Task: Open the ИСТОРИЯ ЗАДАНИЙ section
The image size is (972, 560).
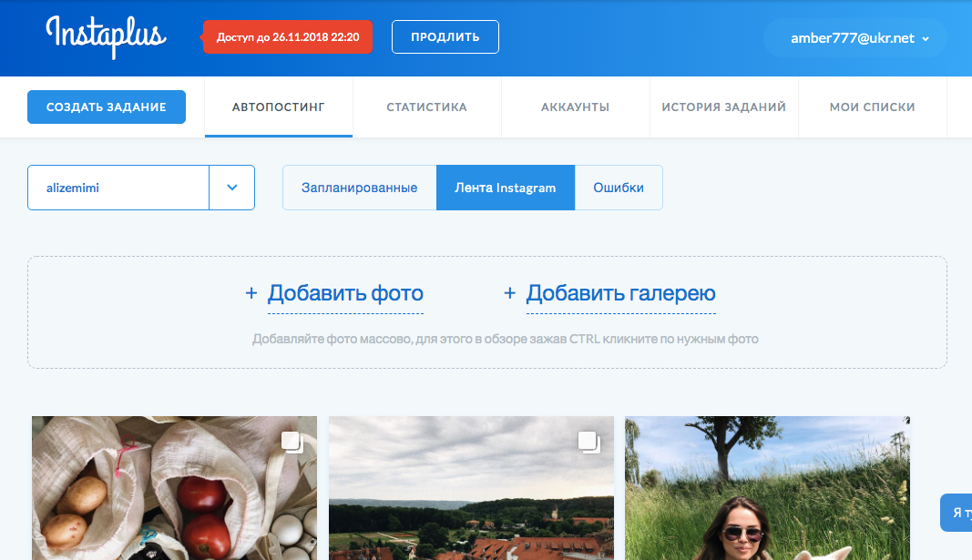Action: click(723, 107)
